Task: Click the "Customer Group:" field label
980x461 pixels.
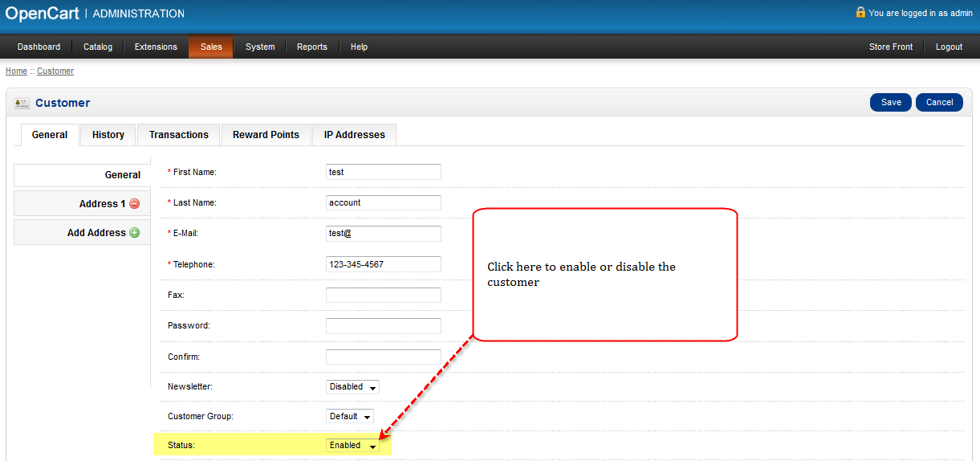Action: [x=201, y=417]
